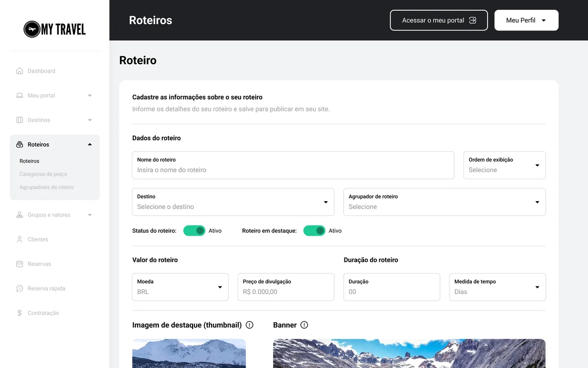The image size is (588, 368).
Task: Expand the Destinos submenu arrow
Action: pos(90,120)
